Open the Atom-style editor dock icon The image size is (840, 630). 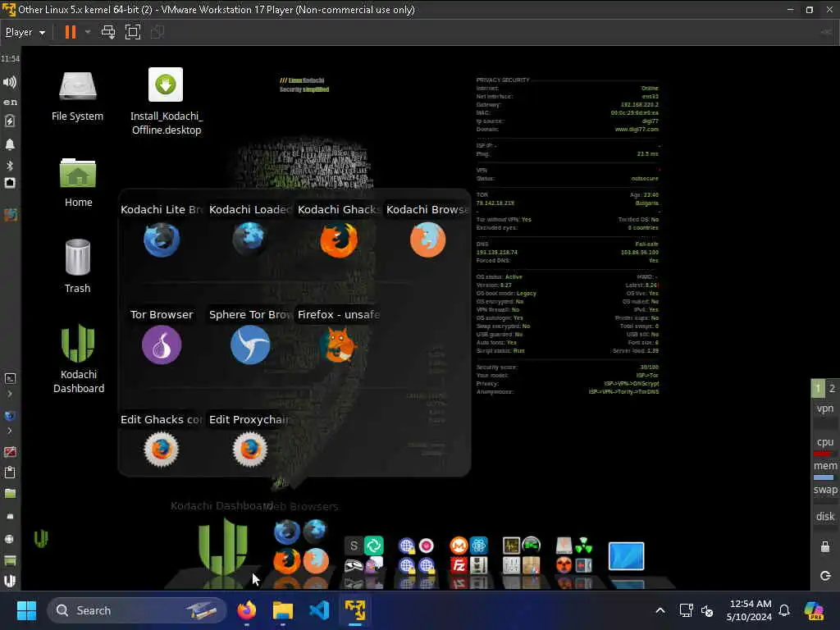coord(478,546)
